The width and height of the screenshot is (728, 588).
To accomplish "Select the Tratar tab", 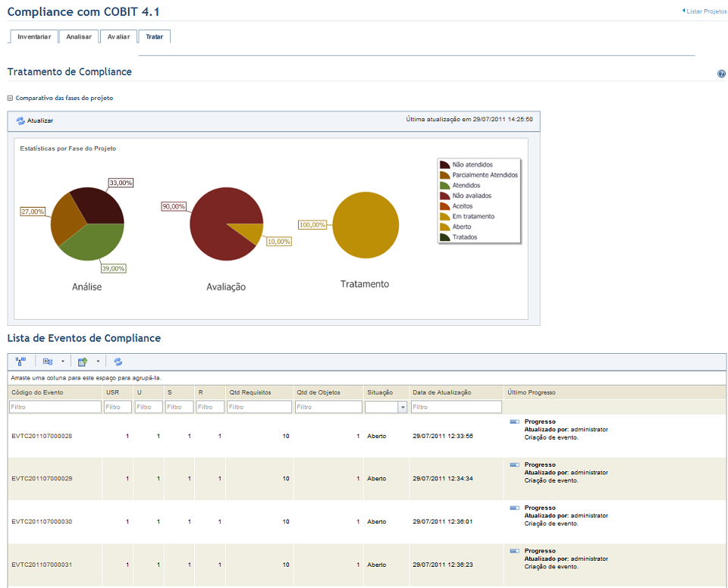I will pyautogui.click(x=154, y=36).
